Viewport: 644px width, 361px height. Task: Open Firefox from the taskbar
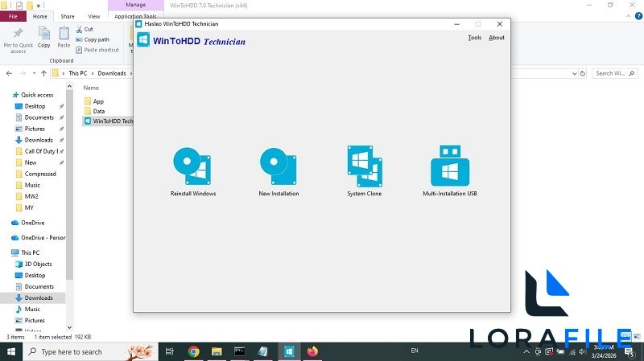click(x=312, y=351)
